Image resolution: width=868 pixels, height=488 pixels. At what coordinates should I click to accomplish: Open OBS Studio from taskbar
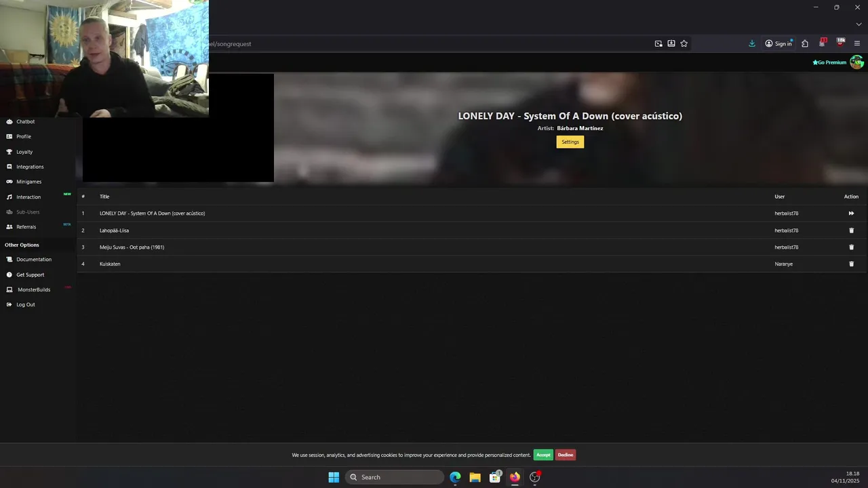pos(535,477)
